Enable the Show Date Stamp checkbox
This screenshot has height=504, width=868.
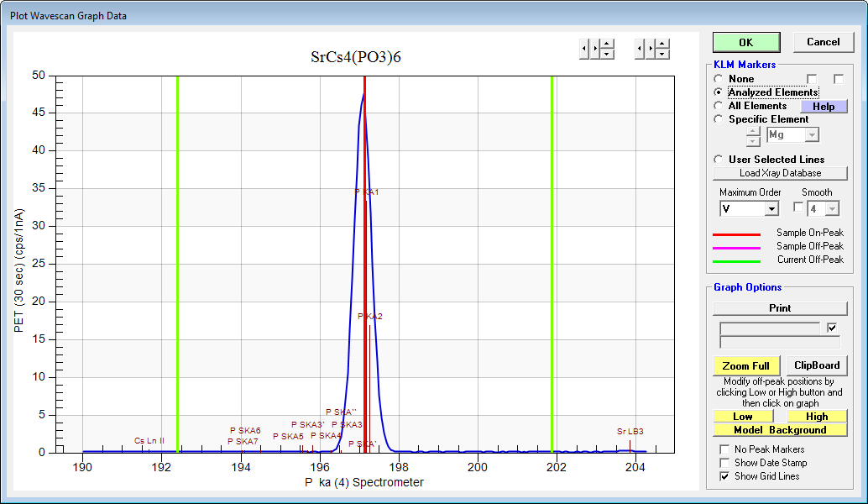724,463
